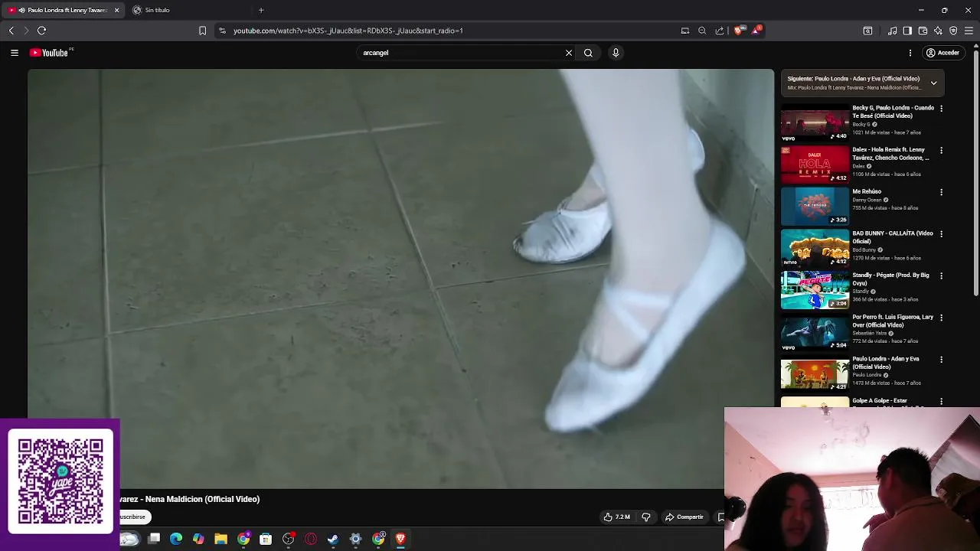Screen dimensions: 980x551
Task: Focus the search field containing 'arcangel'
Action: (x=459, y=53)
